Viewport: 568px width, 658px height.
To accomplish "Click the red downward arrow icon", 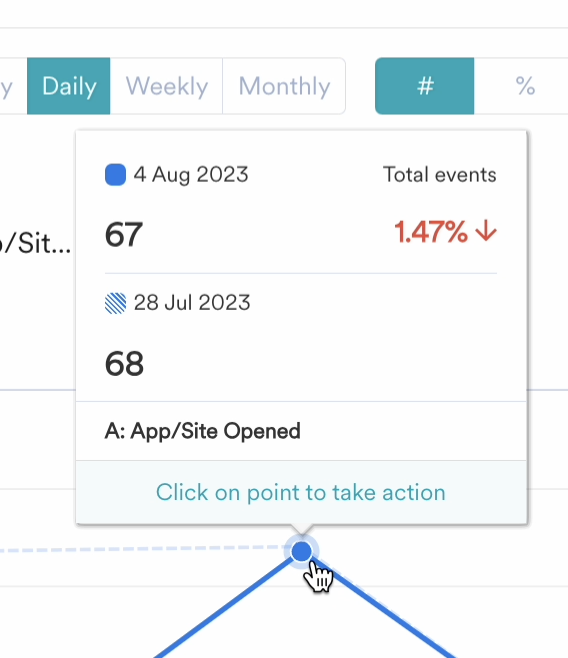I will click(x=486, y=231).
